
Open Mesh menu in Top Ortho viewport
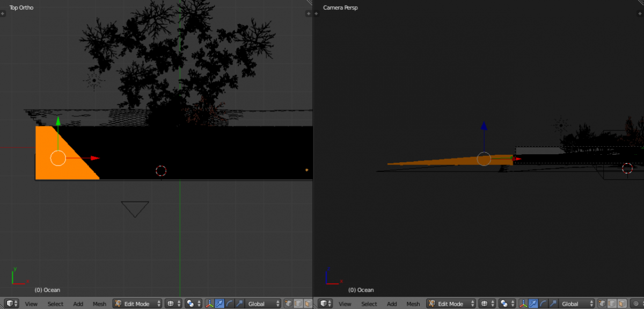coord(100,304)
